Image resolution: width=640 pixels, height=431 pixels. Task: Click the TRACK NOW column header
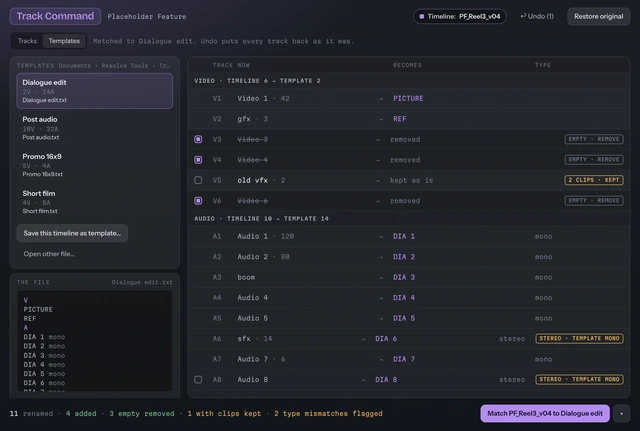231,65
